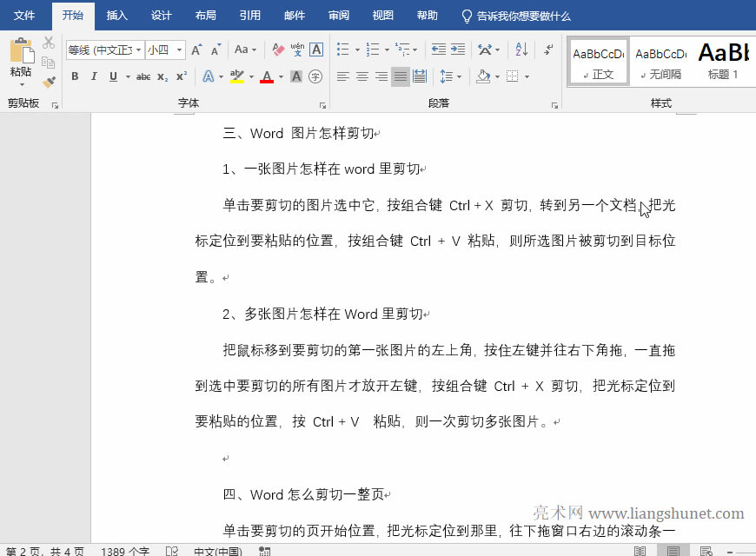
Task: Click the Clear Formatting eraser icon
Action: (x=278, y=50)
